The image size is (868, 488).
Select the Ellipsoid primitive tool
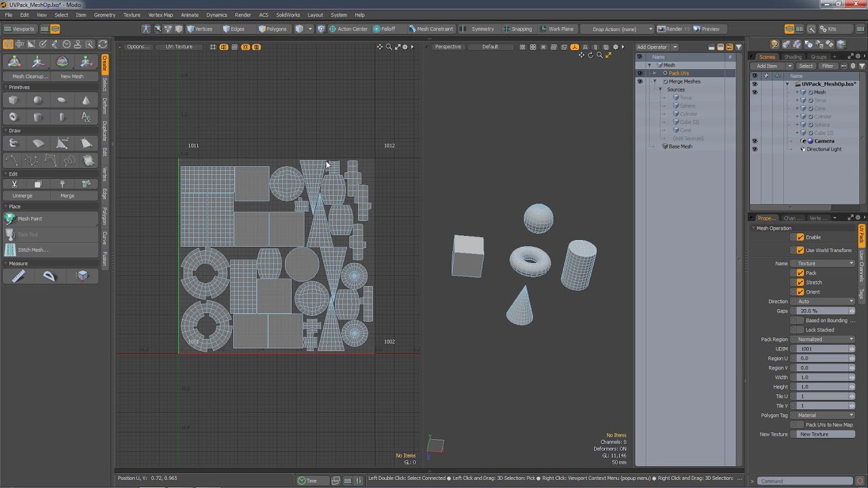pyautogui.click(x=62, y=100)
